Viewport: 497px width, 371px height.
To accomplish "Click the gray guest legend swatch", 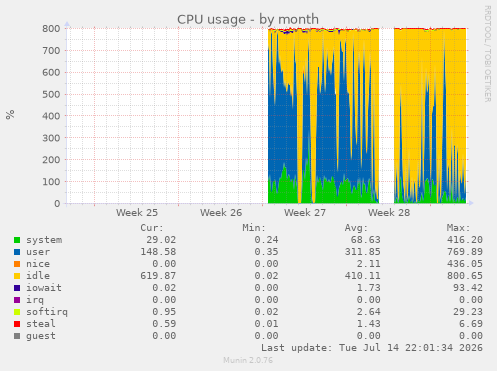I will [x=17, y=336].
